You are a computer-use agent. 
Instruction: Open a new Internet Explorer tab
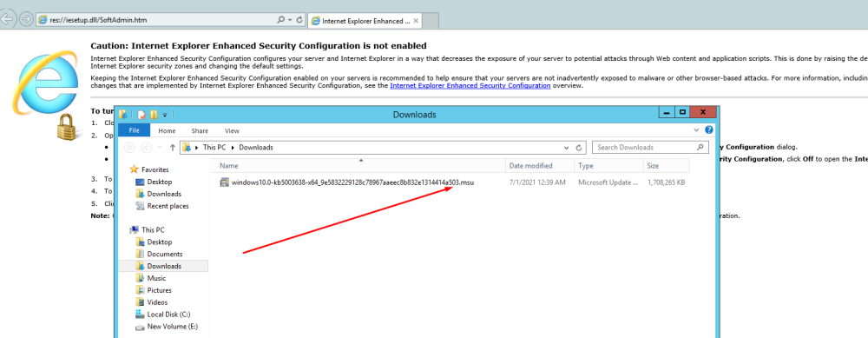431,21
